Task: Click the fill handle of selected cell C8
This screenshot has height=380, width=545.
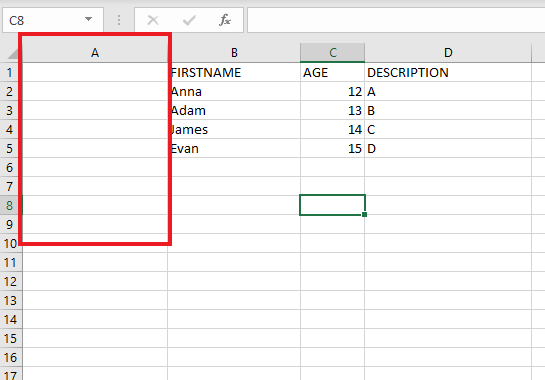Action: tap(364, 215)
